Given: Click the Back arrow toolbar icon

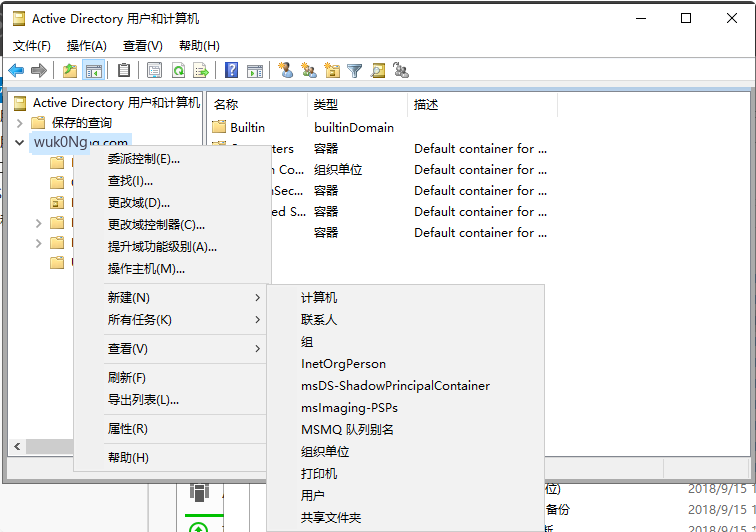Looking at the screenshot, I should 16,71.
